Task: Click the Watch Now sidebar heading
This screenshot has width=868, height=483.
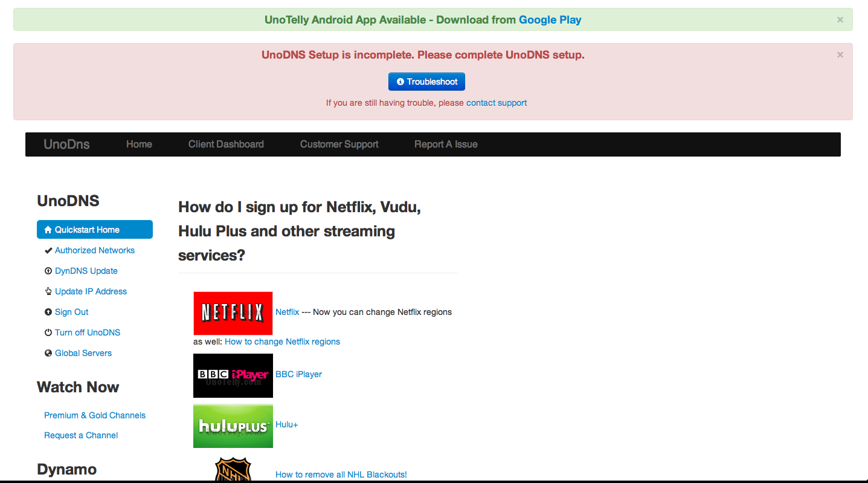Action: pyautogui.click(x=78, y=387)
